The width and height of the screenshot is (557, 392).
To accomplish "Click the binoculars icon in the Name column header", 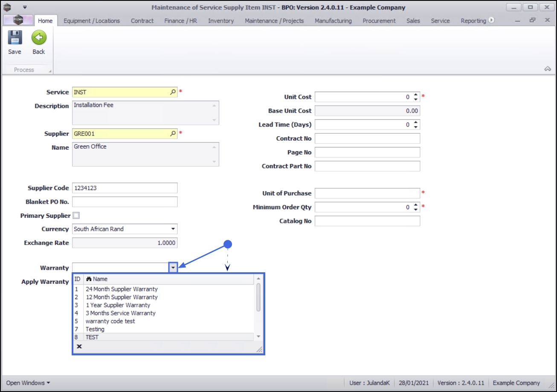I will 89,279.
